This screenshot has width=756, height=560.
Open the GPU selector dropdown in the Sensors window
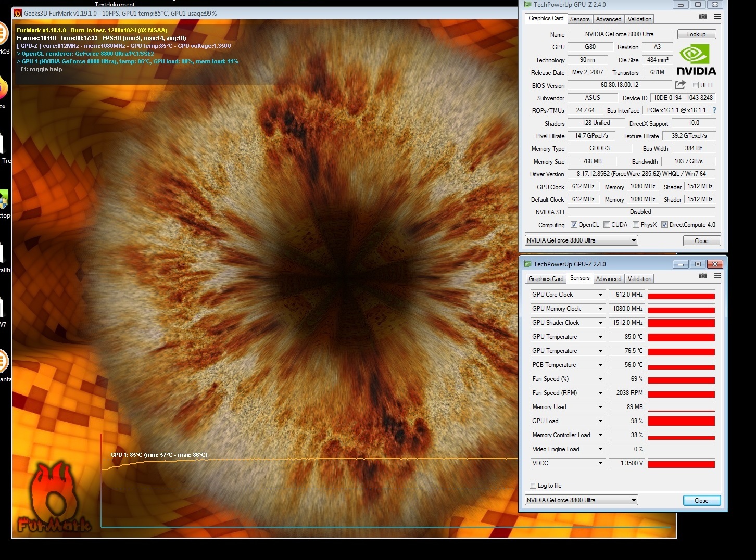[582, 500]
